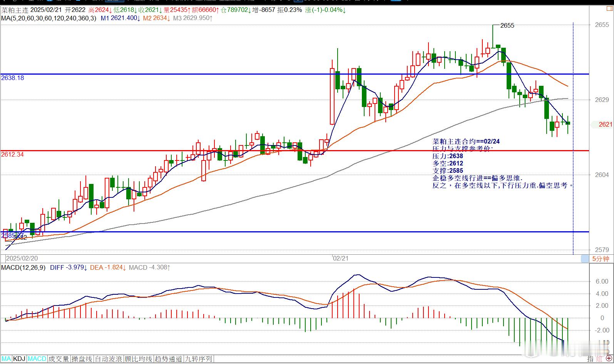Open the 成交量 volume indicator tab
Viewport: 614px width, 364px height.
tap(59, 359)
